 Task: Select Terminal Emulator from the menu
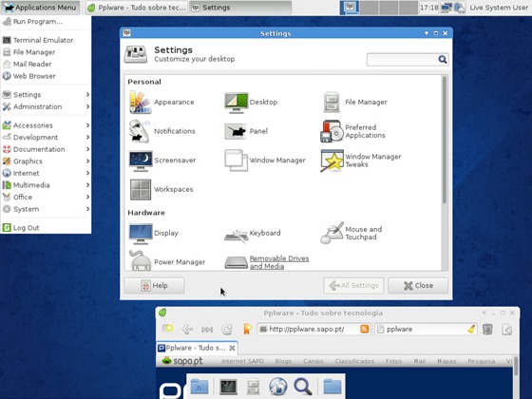coord(46,40)
